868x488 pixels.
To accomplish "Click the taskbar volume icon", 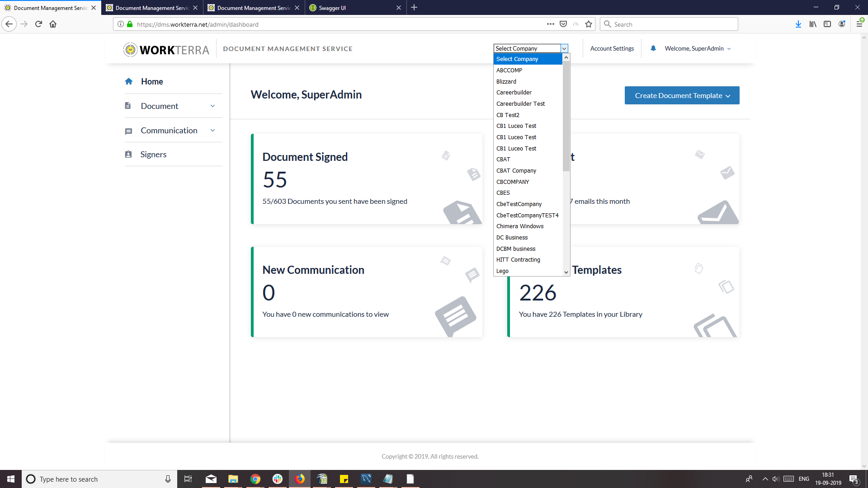I will (776, 479).
